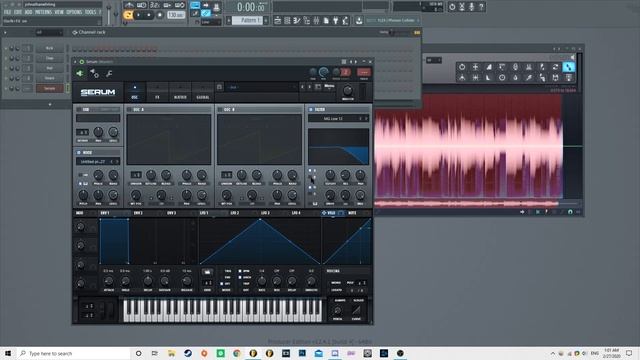Image resolution: width=640 pixels, height=360 pixels.
Task: Click the FL Studio play button
Action: pyautogui.click(x=139, y=15)
